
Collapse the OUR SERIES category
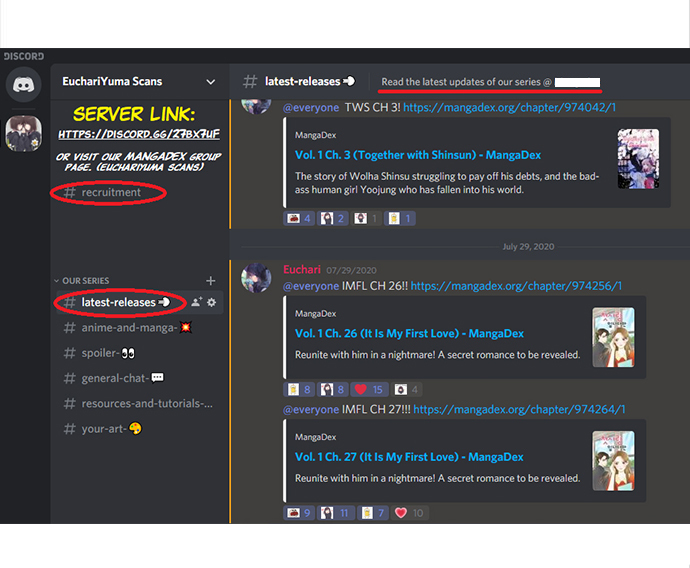click(x=85, y=281)
